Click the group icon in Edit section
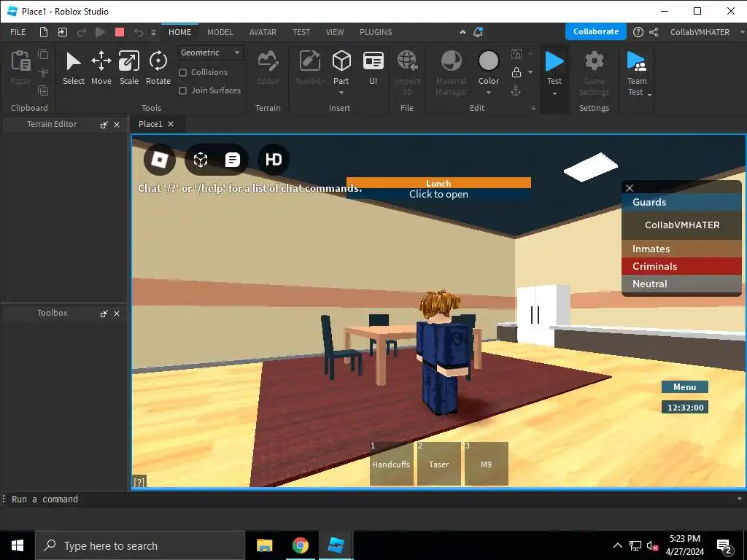The height and width of the screenshot is (560, 747). point(516,54)
